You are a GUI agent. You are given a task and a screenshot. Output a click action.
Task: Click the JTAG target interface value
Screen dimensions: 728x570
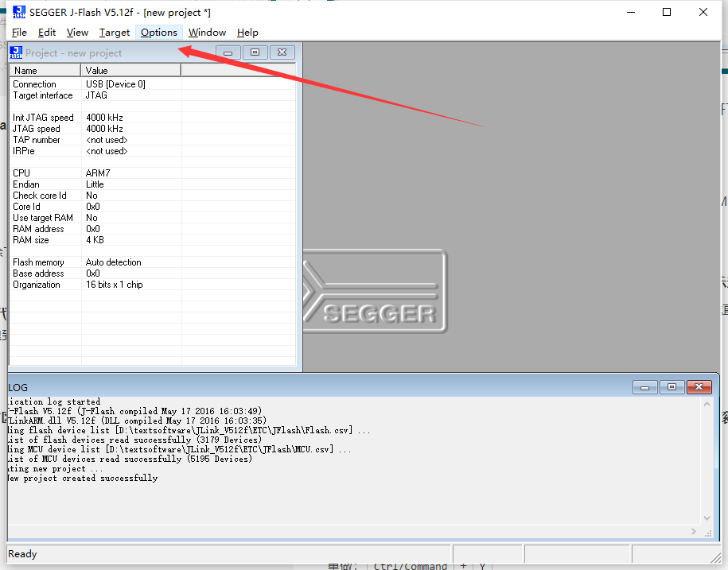96,95
